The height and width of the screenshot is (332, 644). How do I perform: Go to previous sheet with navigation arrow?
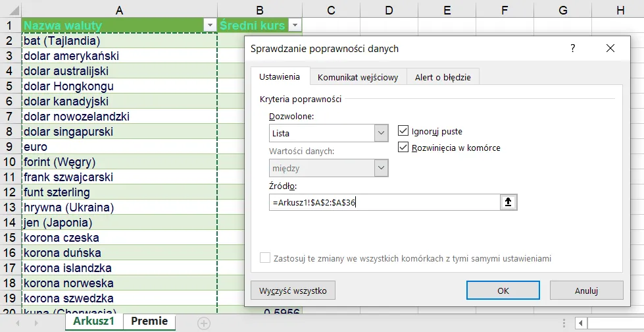click(18, 323)
